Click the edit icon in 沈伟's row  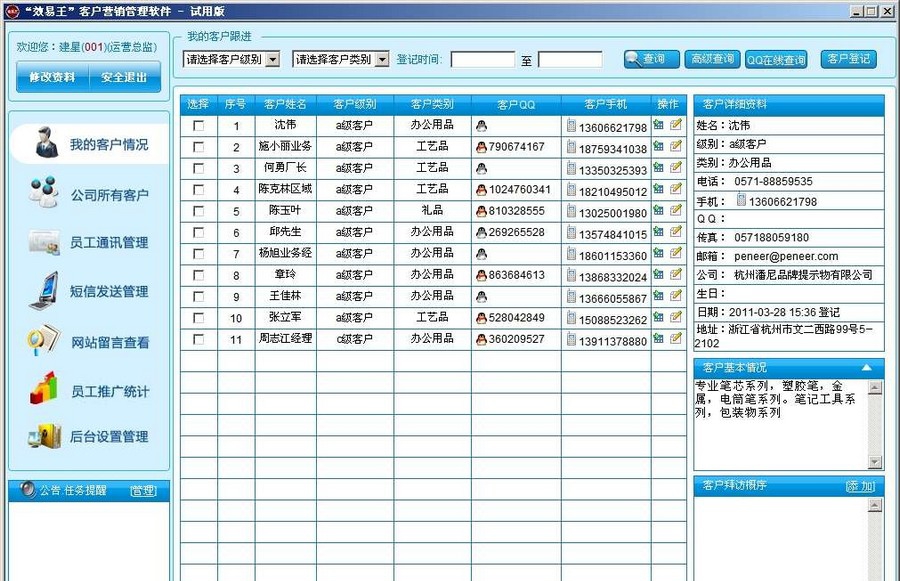pos(676,124)
